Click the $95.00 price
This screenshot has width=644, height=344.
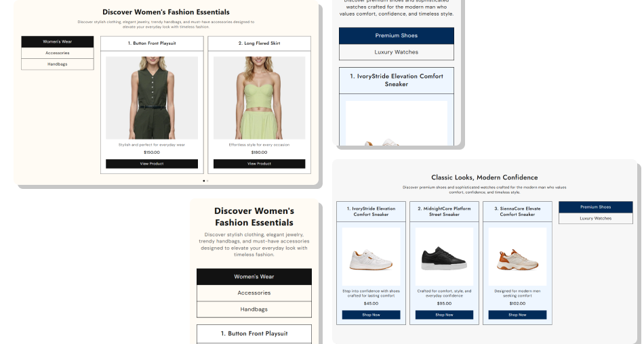(444, 304)
